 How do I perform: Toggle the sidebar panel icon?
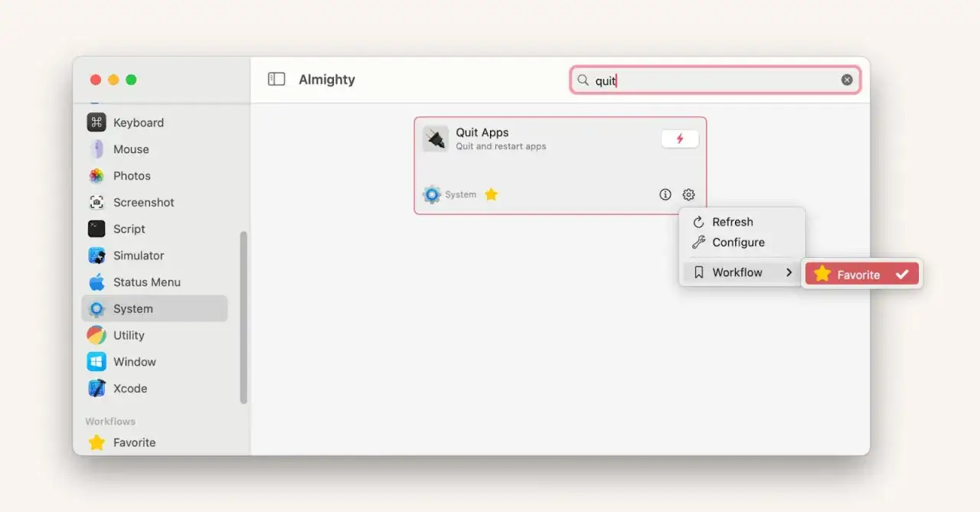[276, 80]
